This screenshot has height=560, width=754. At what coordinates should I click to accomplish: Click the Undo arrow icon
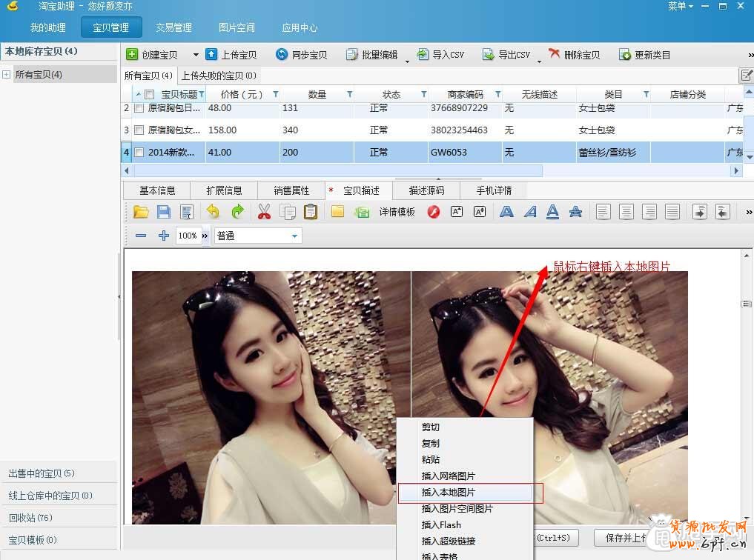coord(211,211)
